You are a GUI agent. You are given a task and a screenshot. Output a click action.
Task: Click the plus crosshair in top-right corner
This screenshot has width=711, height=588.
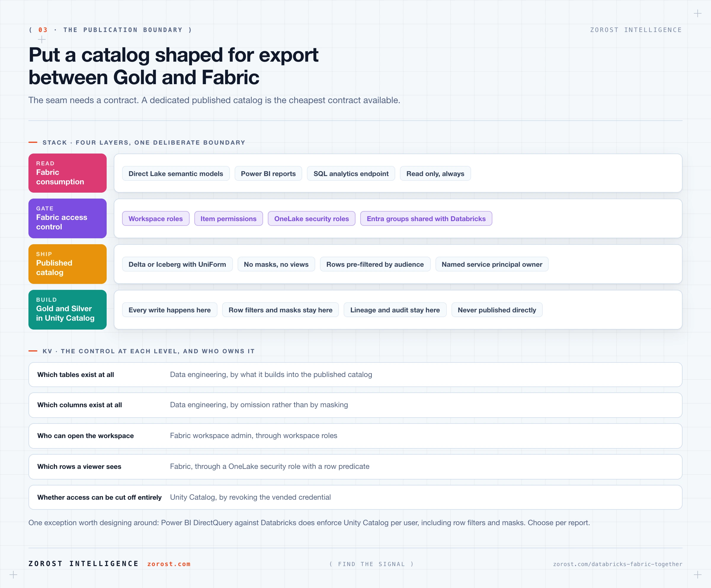[697, 14]
